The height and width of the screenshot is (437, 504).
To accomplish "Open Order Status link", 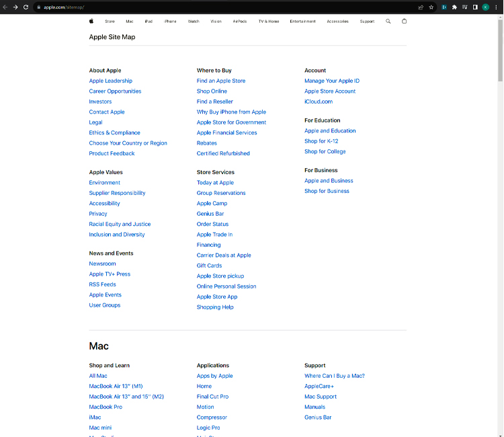I will [212, 224].
